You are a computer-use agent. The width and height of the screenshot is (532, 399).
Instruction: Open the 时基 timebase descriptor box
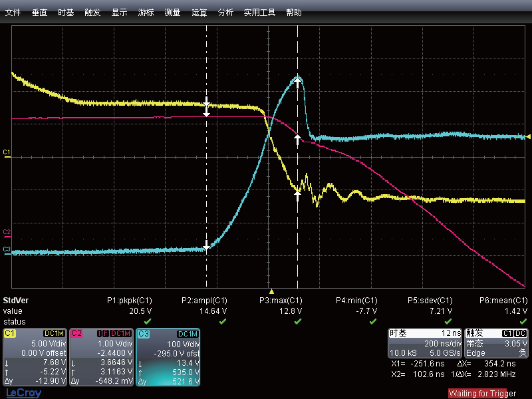(425, 343)
